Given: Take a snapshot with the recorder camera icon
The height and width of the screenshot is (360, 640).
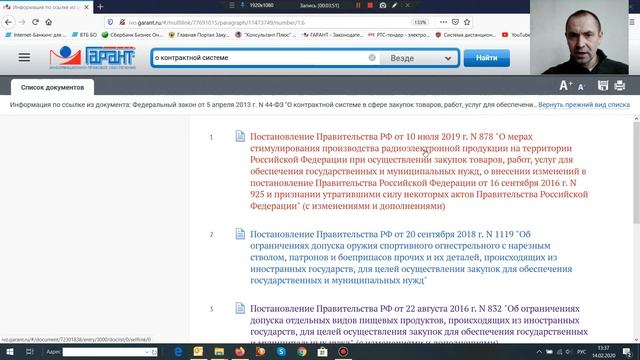Looking at the screenshot, I should point(383,5).
